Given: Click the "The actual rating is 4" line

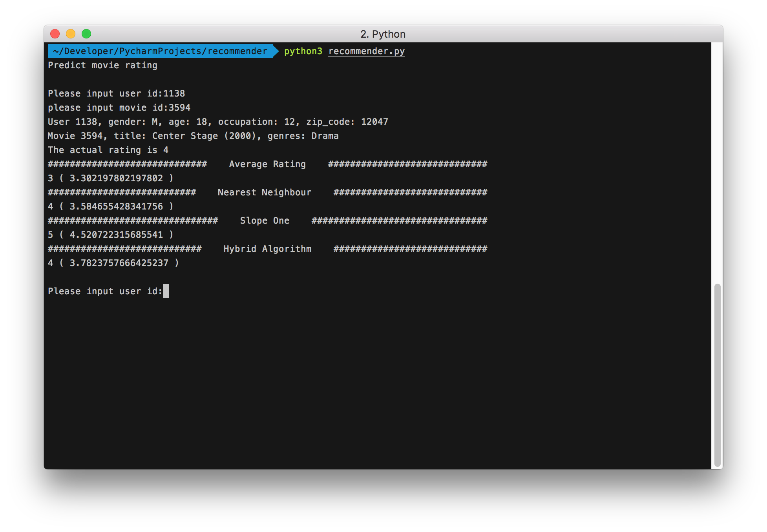Looking at the screenshot, I should pyautogui.click(x=108, y=150).
